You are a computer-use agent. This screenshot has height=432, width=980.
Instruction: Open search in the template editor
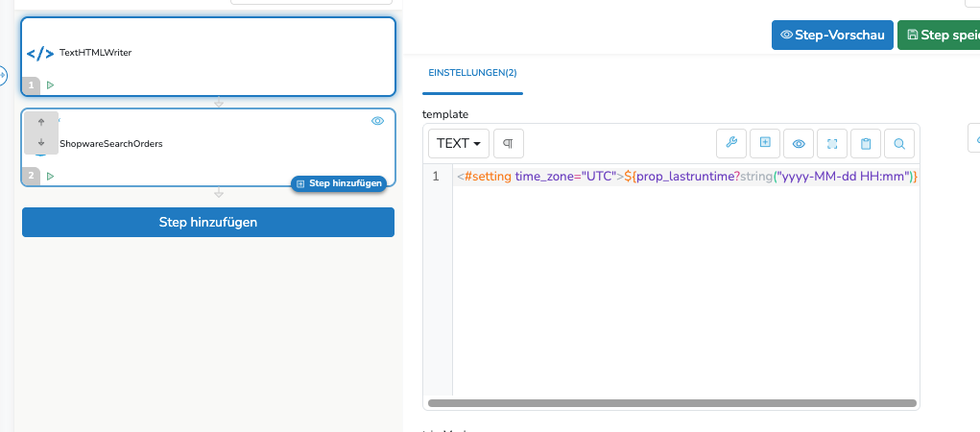[x=899, y=143]
